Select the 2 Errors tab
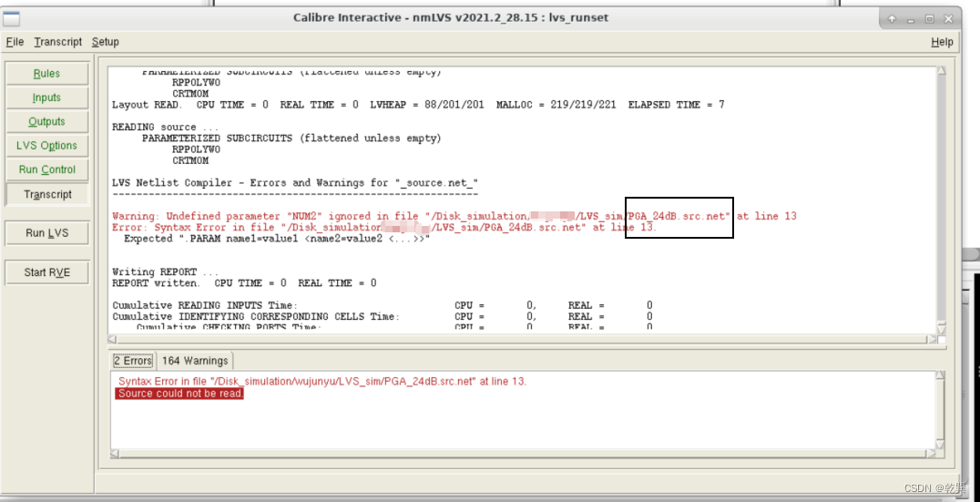980x502 pixels. tap(133, 361)
